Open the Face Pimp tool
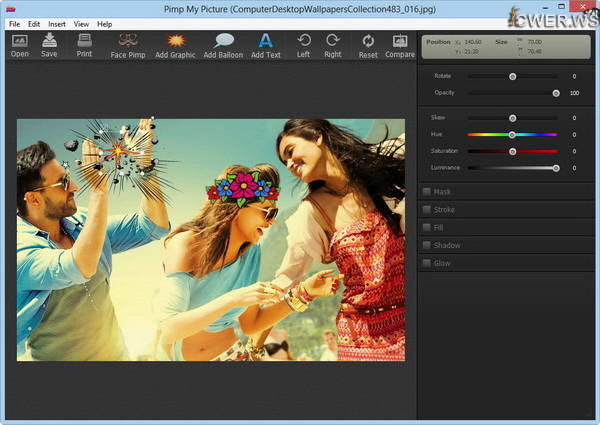This screenshot has width=600, height=425. (127, 42)
